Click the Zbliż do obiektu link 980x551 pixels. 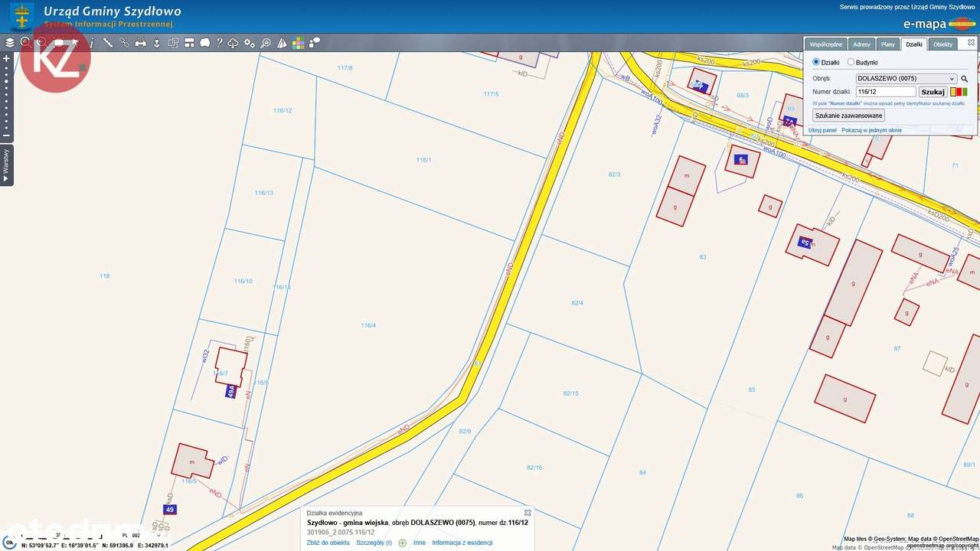click(x=328, y=543)
